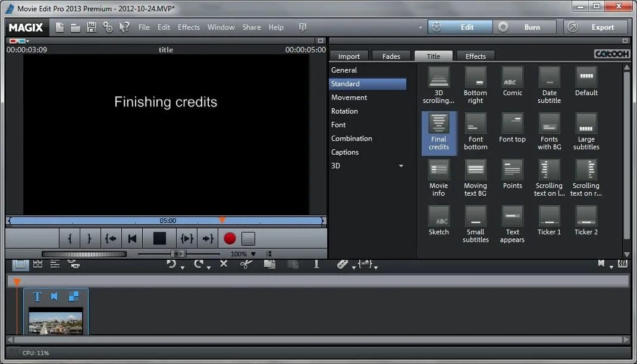Select the Text appears template
637x364 pixels.
[x=512, y=224]
